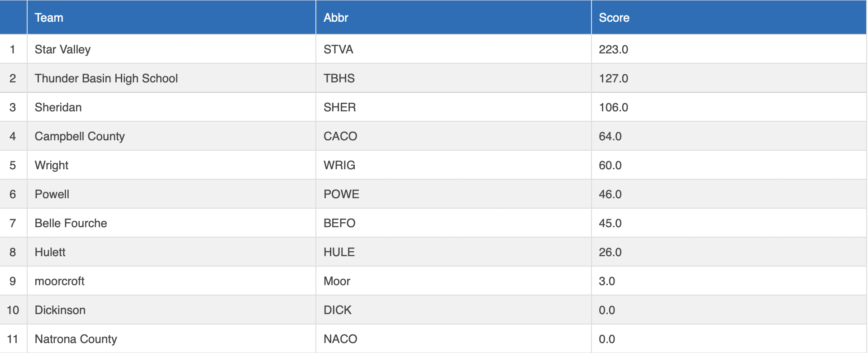Click Thunder Basin High School cell
This screenshot has width=868, height=353.
(106, 78)
